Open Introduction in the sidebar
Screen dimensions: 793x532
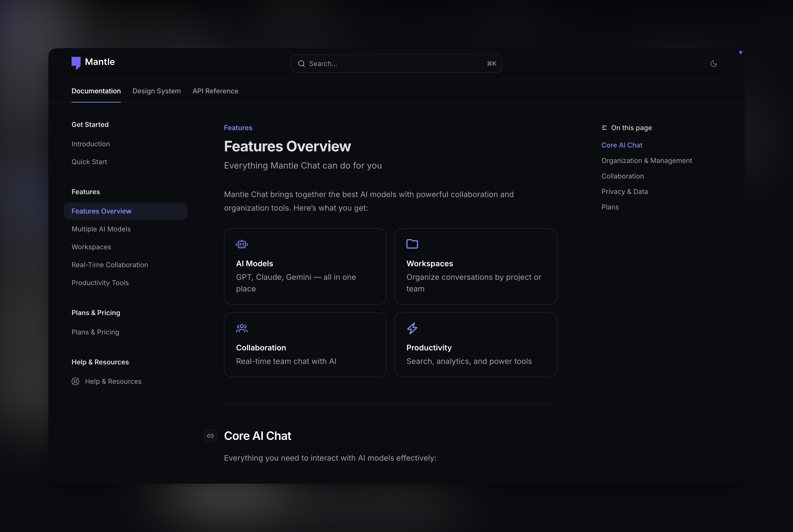pos(91,144)
